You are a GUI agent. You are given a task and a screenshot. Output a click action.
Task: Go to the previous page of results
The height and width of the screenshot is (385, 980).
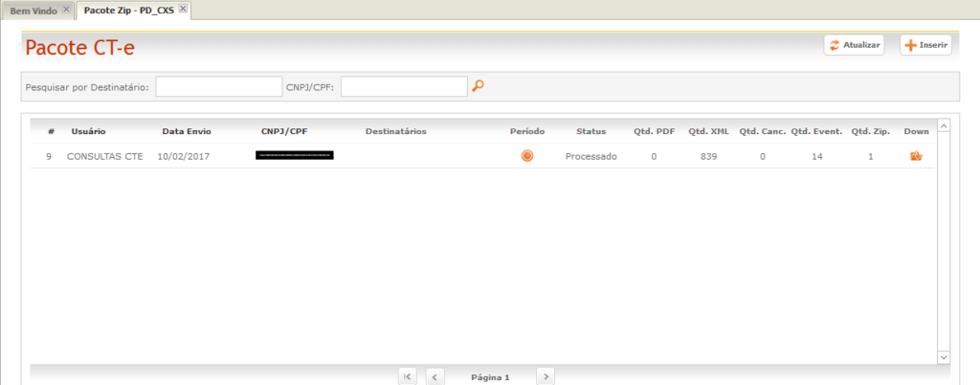coord(434,376)
